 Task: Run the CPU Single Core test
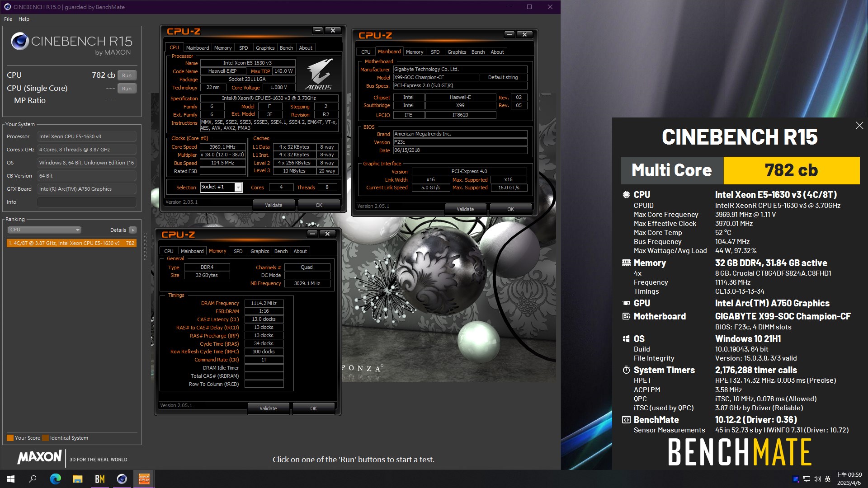pos(127,89)
